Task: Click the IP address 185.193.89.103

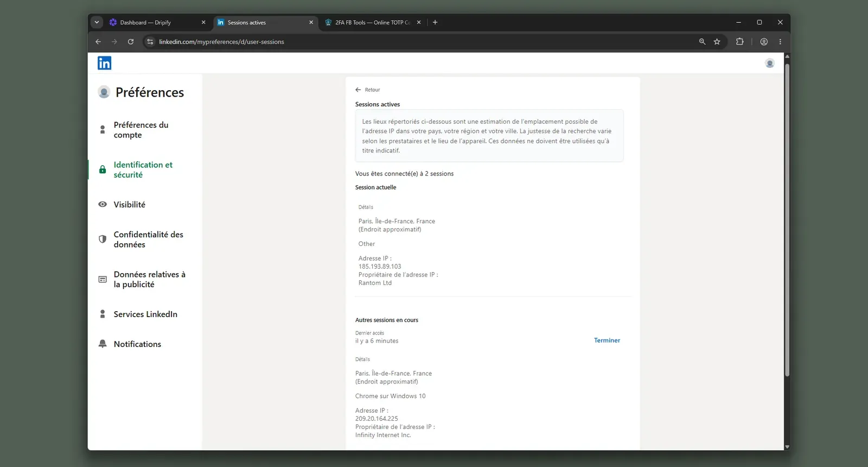Action: point(380,267)
